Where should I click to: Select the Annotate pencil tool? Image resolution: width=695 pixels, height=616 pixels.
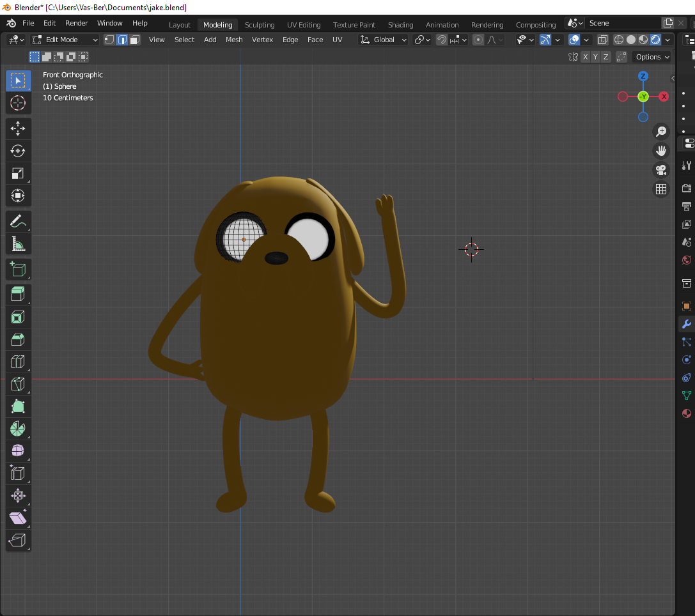pyautogui.click(x=18, y=221)
